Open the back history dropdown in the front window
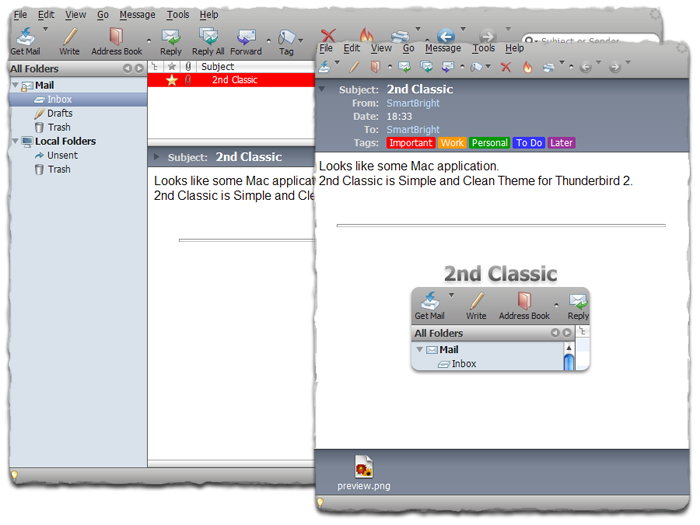The height and width of the screenshot is (525, 700). pos(599,62)
